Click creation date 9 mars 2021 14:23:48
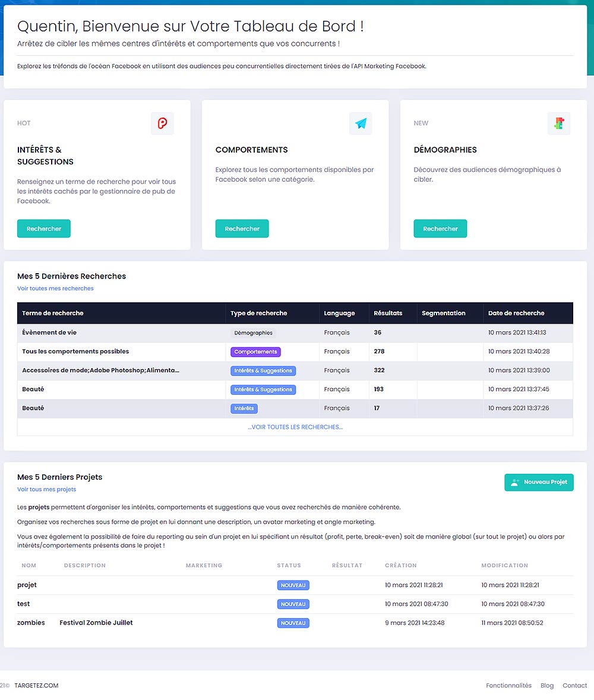The image size is (594, 700). click(415, 623)
